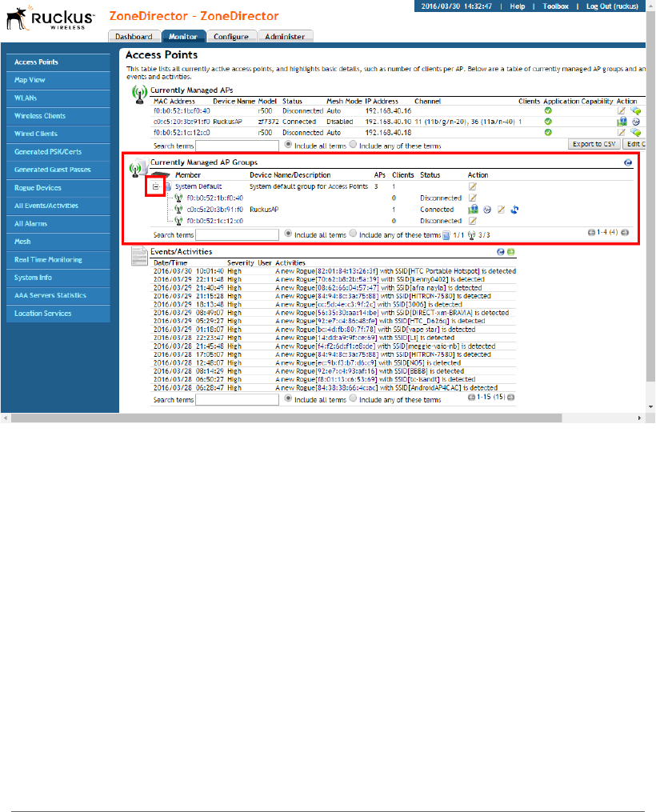The width and height of the screenshot is (656, 812).
Task: Switch to the Configure tab
Action: pyautogui.click(x=231, y=36)
